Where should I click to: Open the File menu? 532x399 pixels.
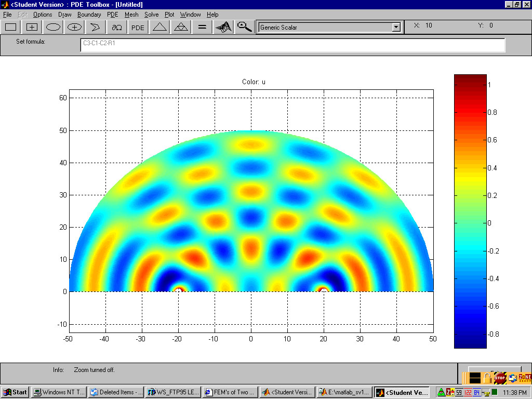click(x=7, y=15)
